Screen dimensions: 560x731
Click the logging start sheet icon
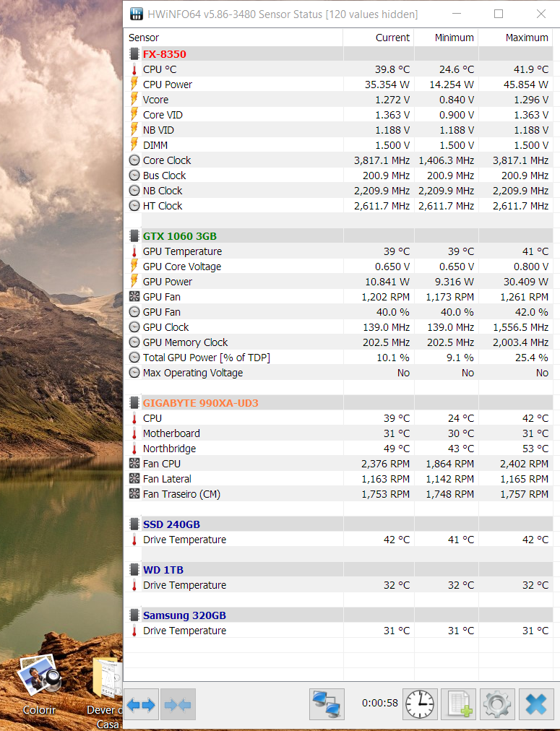[458, 704]
